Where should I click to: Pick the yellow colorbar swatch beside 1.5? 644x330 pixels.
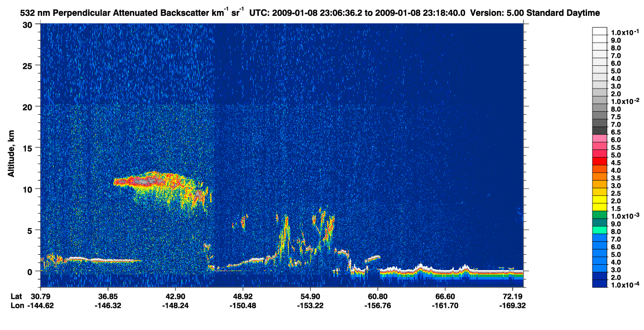pyautogui.click(x=599, y=207)
